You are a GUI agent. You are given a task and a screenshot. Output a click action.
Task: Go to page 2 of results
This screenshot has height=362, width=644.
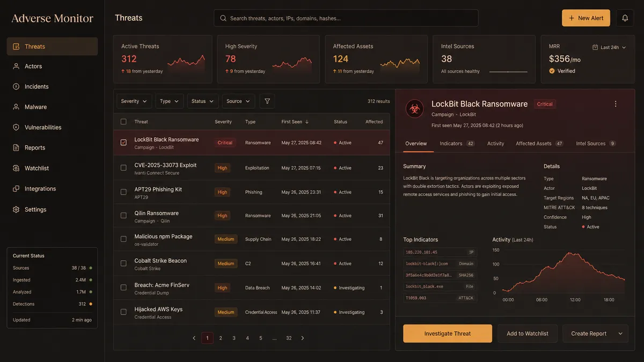(x=221, y=338)
